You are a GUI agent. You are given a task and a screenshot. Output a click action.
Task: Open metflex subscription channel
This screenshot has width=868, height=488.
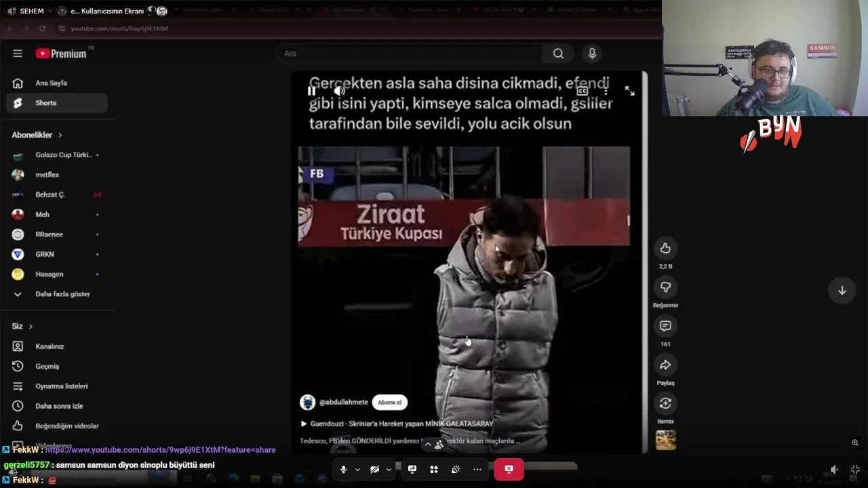click(56, 174)
